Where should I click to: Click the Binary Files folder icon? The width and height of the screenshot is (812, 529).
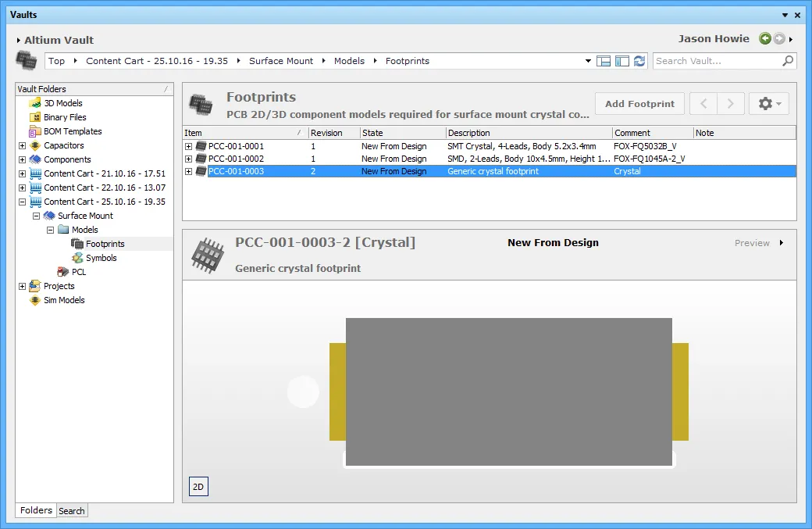click(35, 117)
